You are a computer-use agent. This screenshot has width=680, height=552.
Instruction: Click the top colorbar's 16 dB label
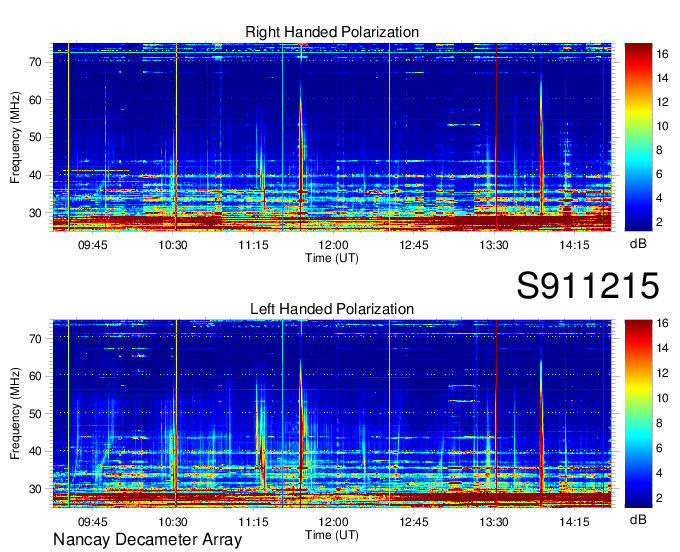(x=662, y=54)
